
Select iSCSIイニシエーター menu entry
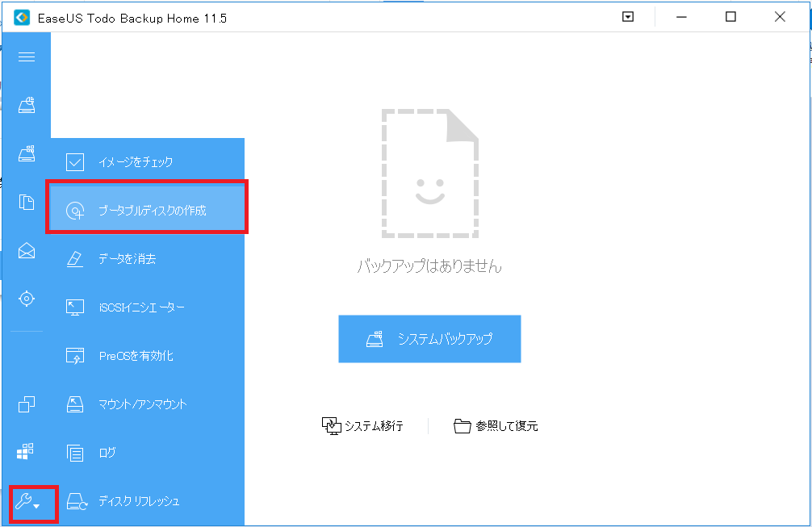pos(148,307)
